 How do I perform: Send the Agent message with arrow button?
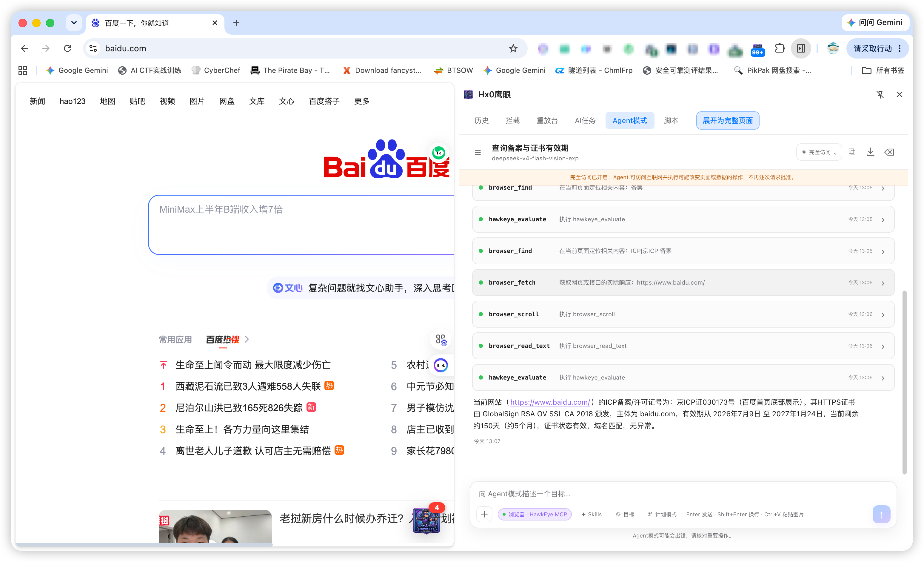tap(881, 514)
